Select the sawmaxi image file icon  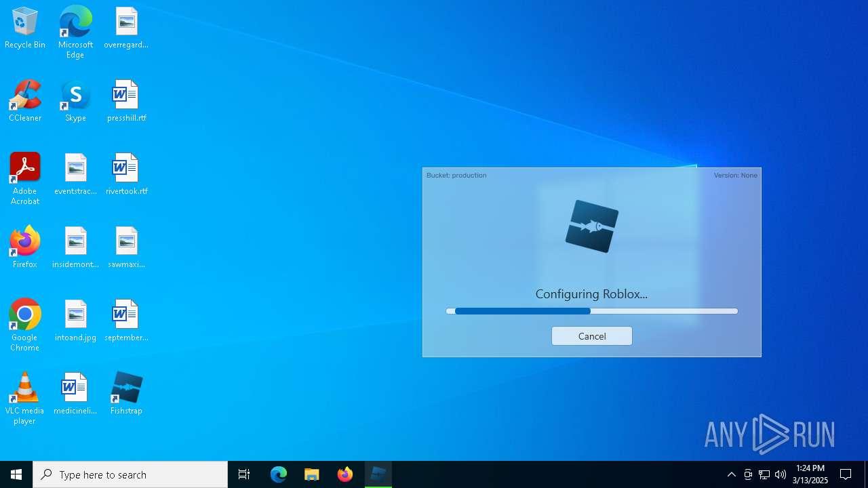[x=126, y=248]
